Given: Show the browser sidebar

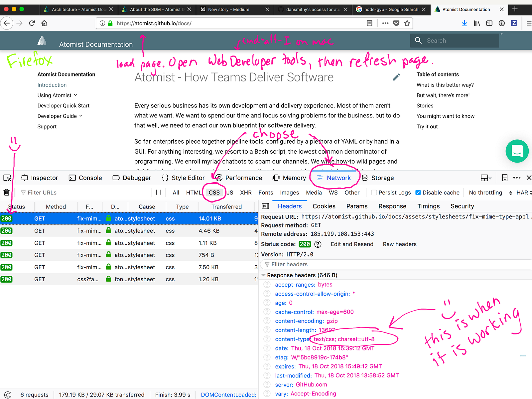Looking at the screenshot, I should (x=489, y=23).
